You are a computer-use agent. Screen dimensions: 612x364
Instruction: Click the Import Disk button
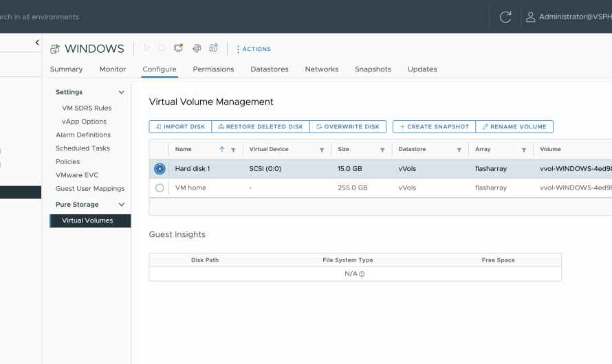click(180, 127)
